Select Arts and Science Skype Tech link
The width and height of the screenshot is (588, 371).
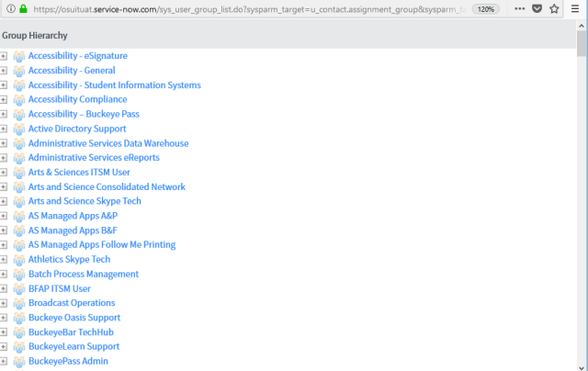click(85, 201)
